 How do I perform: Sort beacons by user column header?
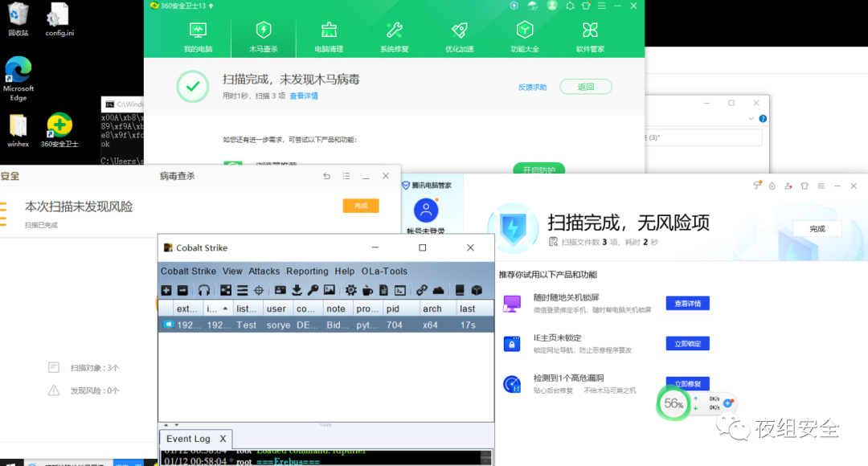tap(276, 309)
